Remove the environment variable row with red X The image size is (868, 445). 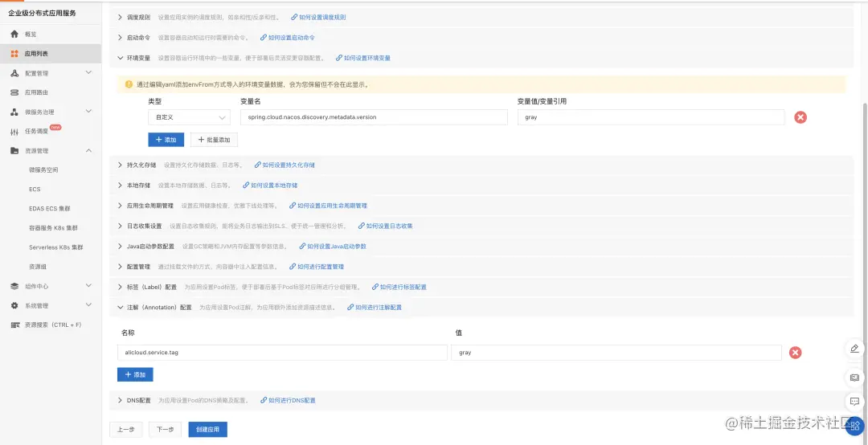[800, 117]
